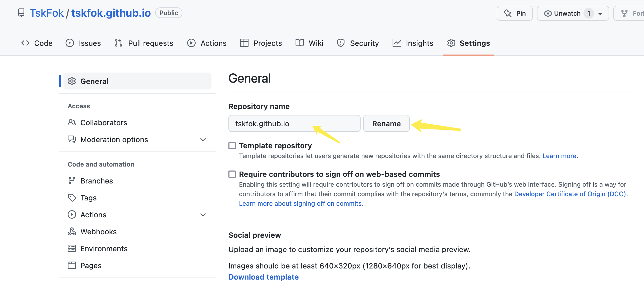This screenshot has height=287, width=644.
Task: Go to the Pull requests tab
Action: (144, 43)
